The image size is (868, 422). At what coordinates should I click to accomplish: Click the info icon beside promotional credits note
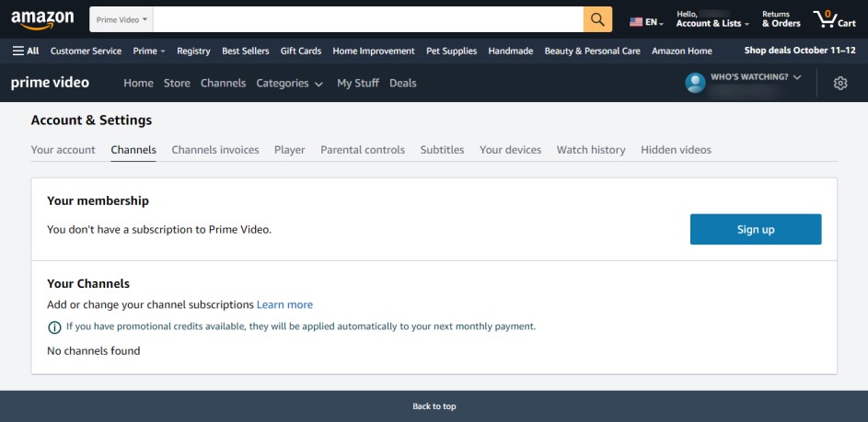pyautogui.click(x=54, y=327)
